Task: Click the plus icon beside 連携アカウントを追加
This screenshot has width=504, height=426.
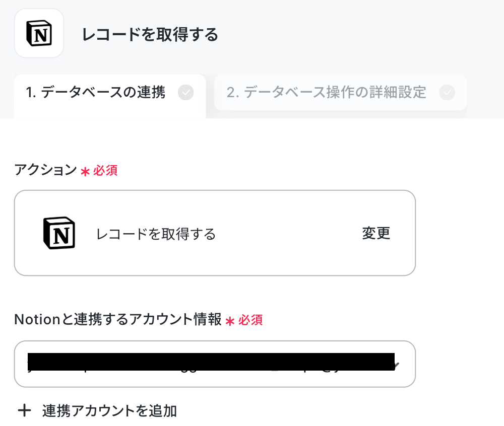Action: coord(24,410)
